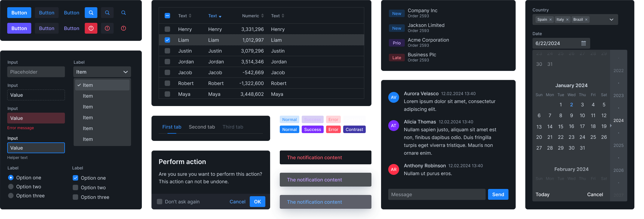Sort by the Numeric column arrows
This screenshot has width=644, height=219.
point(262,16)
